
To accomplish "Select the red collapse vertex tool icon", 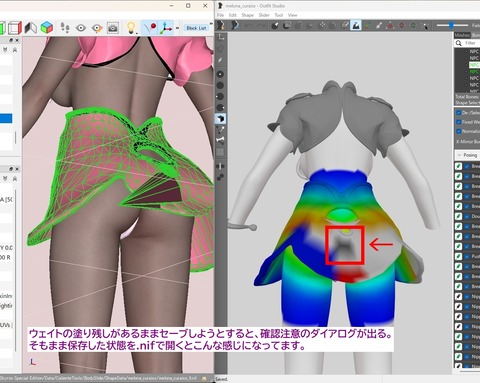I will [x=390, y=25].
